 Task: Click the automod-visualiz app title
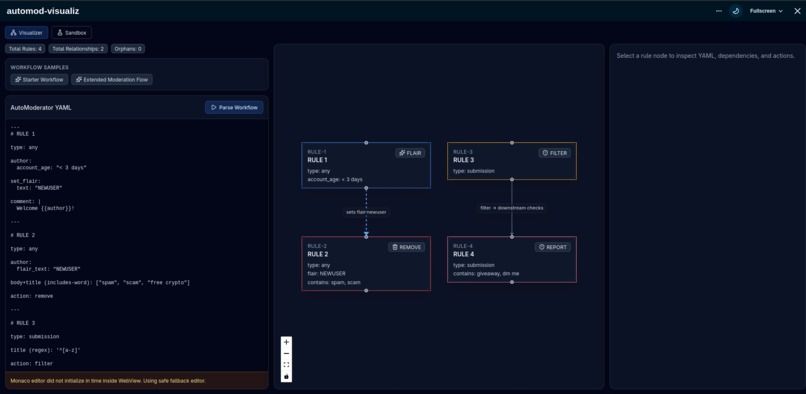pos(43,11)
